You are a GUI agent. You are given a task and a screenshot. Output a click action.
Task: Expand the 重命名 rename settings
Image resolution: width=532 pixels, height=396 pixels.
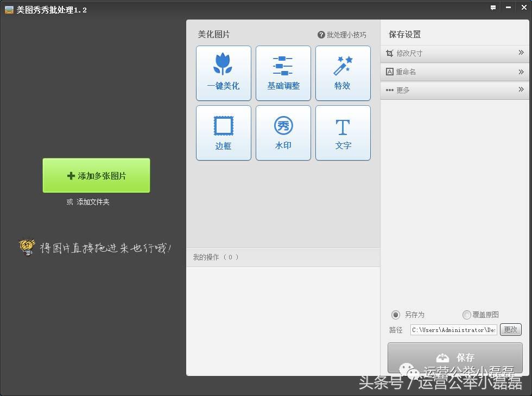455,72
